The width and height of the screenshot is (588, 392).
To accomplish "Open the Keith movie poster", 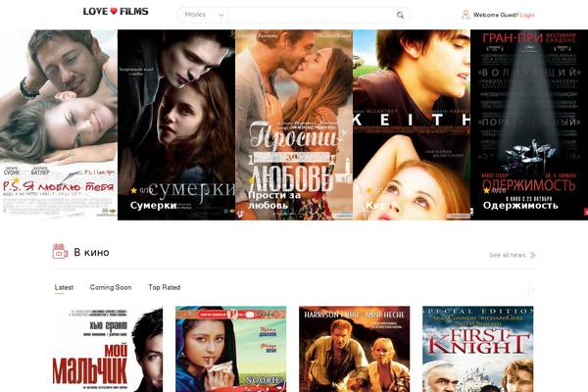I will [x=412, y=124].
